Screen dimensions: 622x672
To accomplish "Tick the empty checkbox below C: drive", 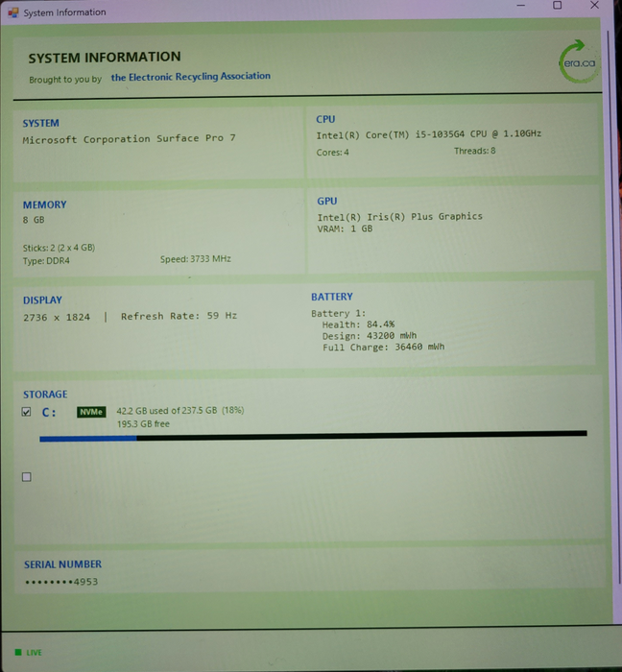I will pyautogui.click(x=27, y=477).
